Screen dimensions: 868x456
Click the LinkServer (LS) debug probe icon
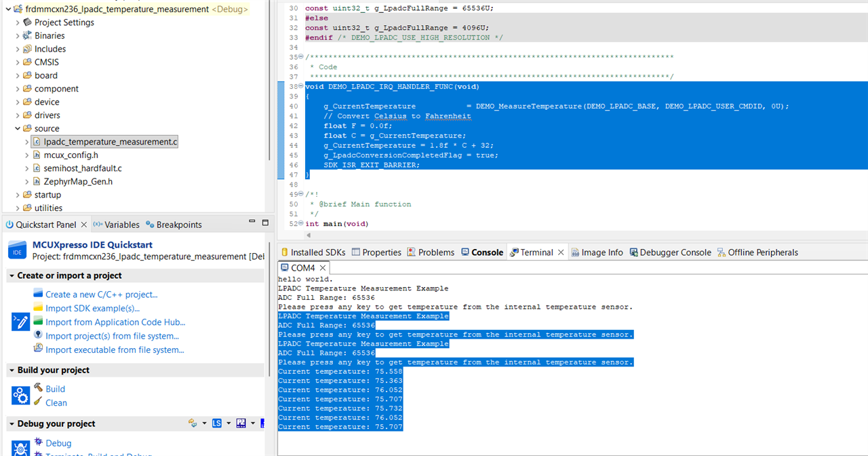coord(217,423)
